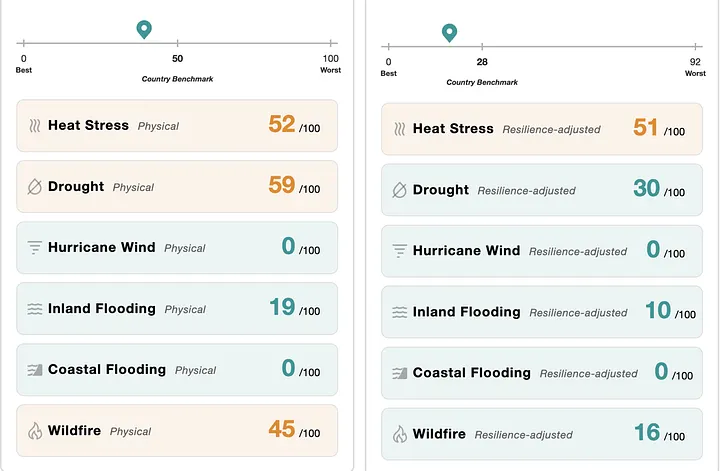Click the Drought icon in Resilience-adjusted panel

click(399, 190)
